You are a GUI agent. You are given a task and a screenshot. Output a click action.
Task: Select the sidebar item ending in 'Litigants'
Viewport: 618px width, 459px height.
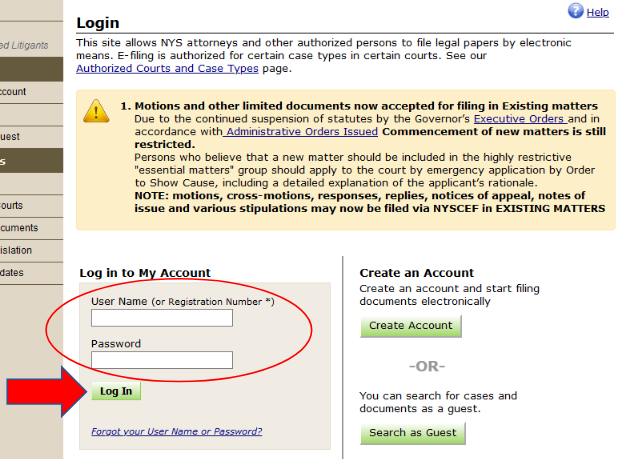pos(24,45)
